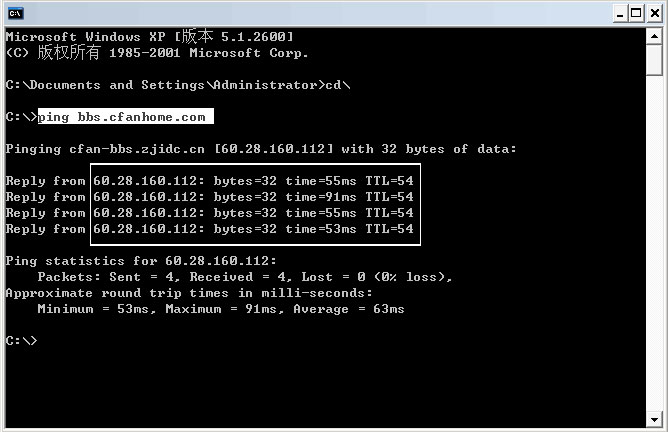Image resolution: width=668 pixels, height=432 pixels.
Task: Minimize the command prompt window
Action: pyautogui.click(x=620, y=13)
